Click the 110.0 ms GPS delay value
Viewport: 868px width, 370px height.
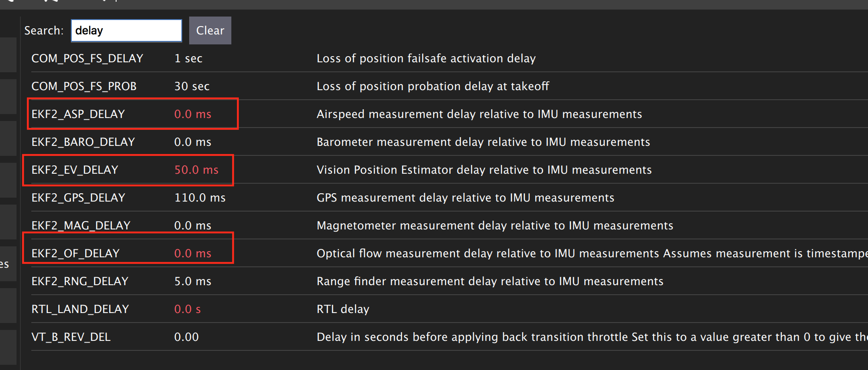click(200, 198)
